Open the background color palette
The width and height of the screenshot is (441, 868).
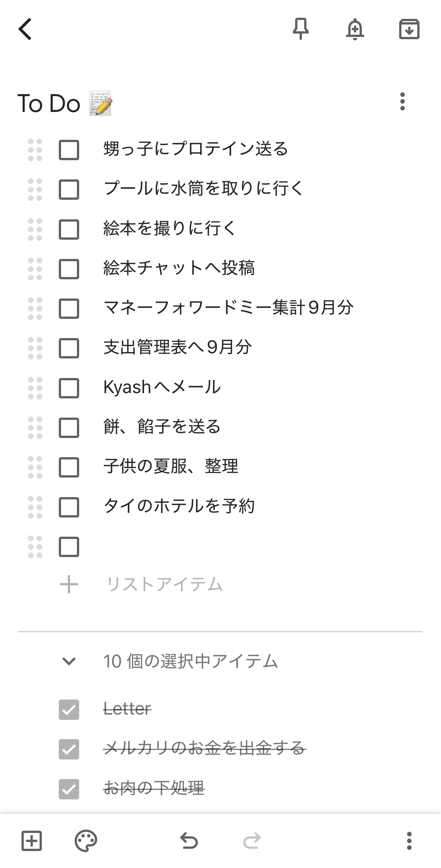click(86, 841)
